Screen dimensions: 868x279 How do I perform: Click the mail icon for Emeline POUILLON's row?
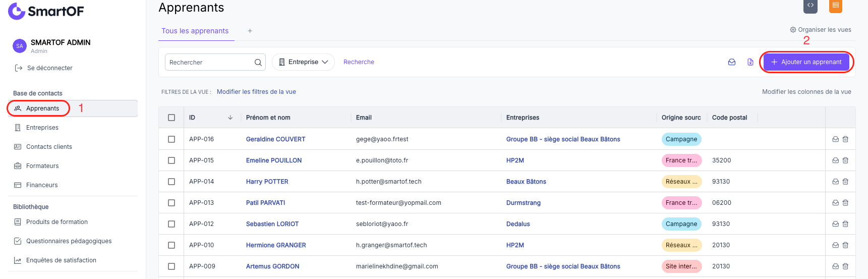835,160
